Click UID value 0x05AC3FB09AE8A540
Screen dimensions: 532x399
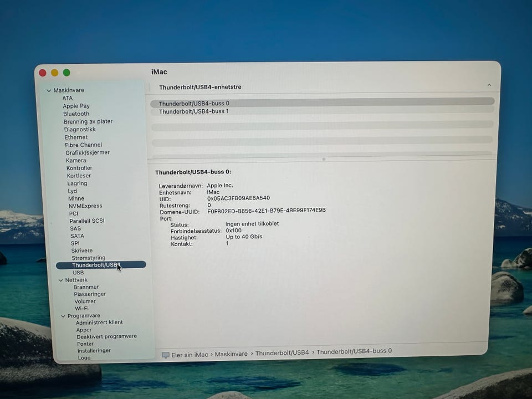tap(238, 198)
